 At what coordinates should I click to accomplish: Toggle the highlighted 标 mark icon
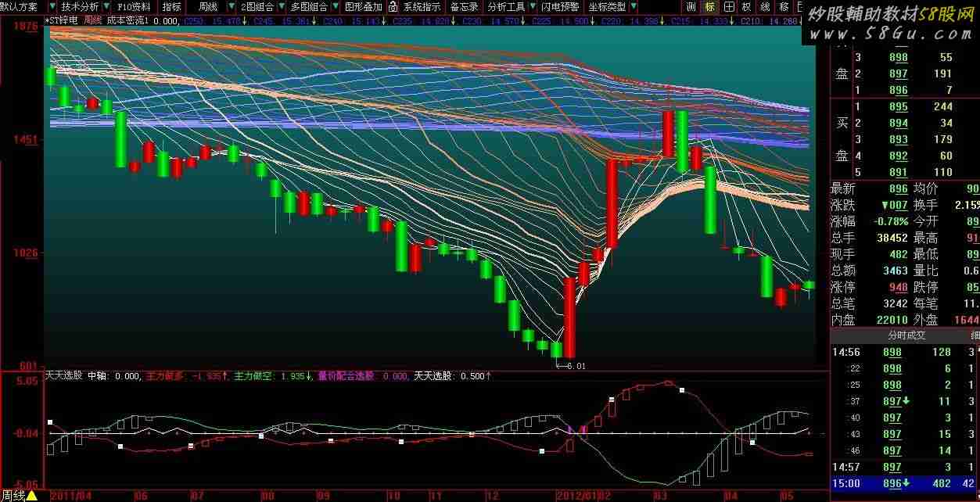(x=709, y=6)
